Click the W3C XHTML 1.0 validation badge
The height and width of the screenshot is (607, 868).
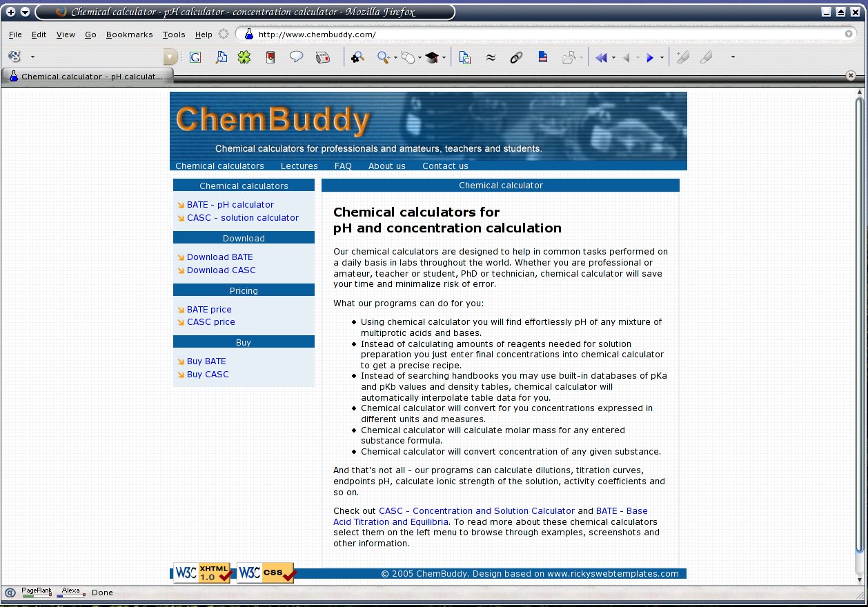[x=202, y=573]
